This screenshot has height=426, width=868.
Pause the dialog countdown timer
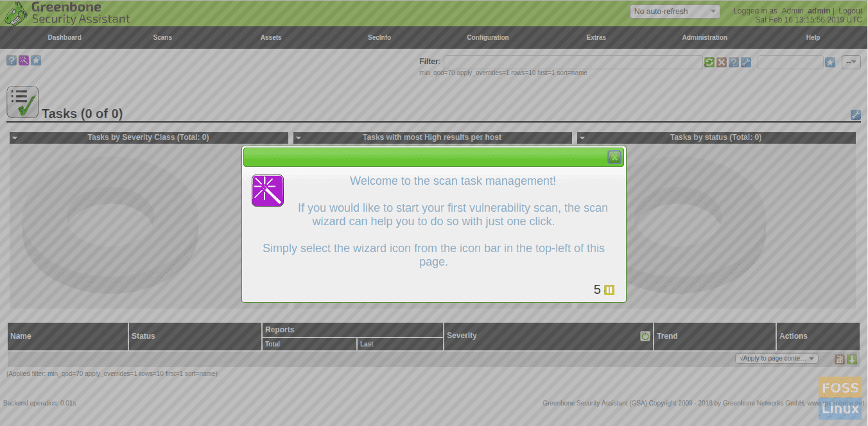tap(609, 290)
